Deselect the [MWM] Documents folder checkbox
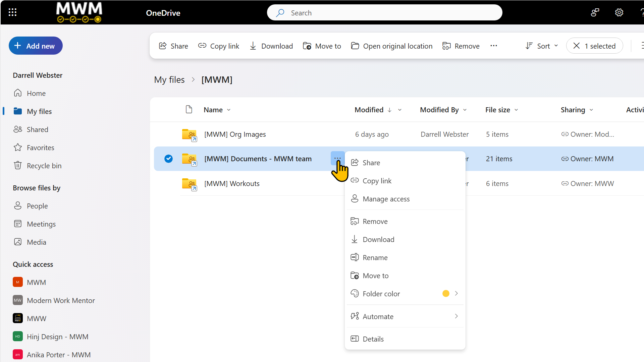The height and width of the screenshot is (362, 644). pyautogui.click(x=168, y=159)
